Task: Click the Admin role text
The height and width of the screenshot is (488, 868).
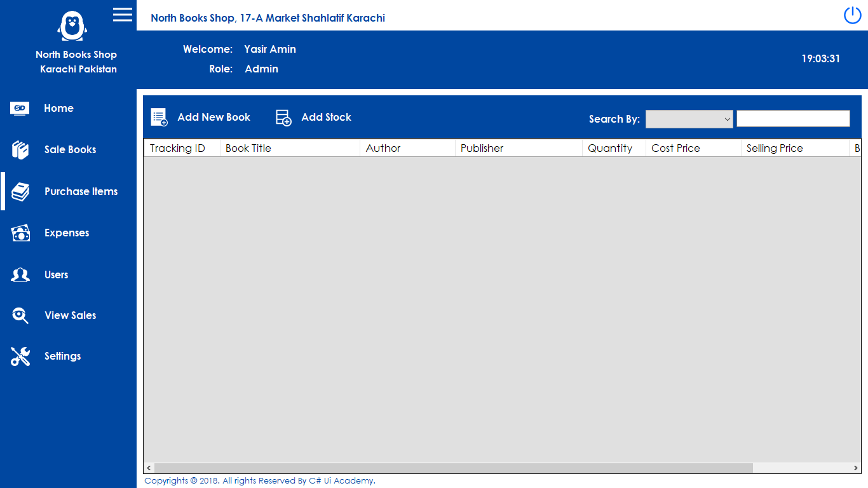Action: (262, 69)
